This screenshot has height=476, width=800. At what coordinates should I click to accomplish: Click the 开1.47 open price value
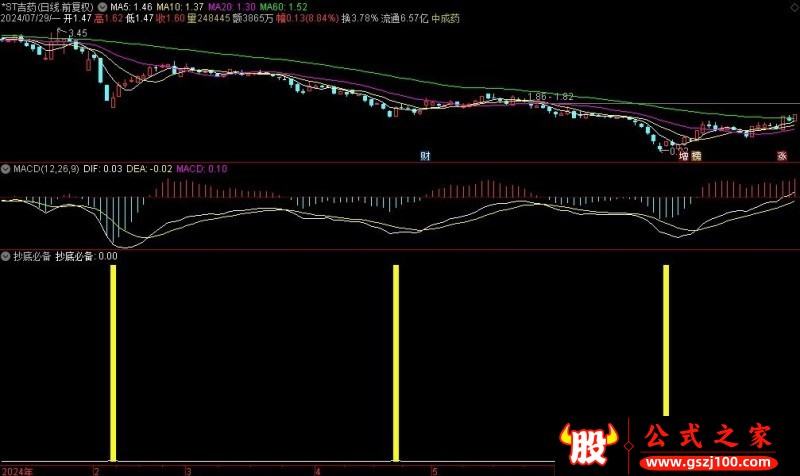click(78, 18)
